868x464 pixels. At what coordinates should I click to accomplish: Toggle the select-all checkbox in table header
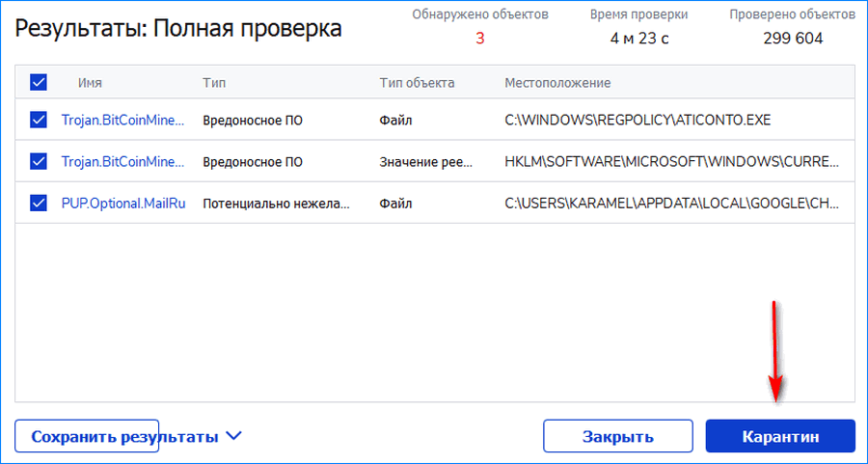click(x=39, y=83)
